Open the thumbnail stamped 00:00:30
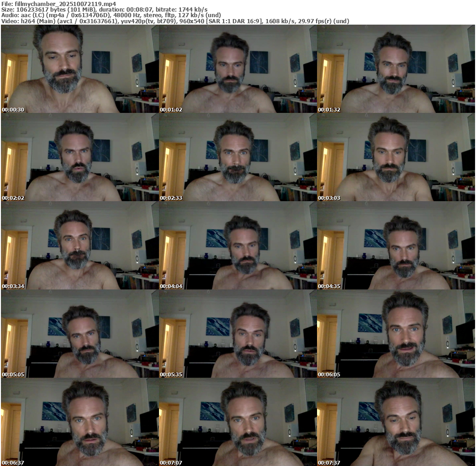Image resolution: width=476 pixels, height=466 pixels. [80, 69]
